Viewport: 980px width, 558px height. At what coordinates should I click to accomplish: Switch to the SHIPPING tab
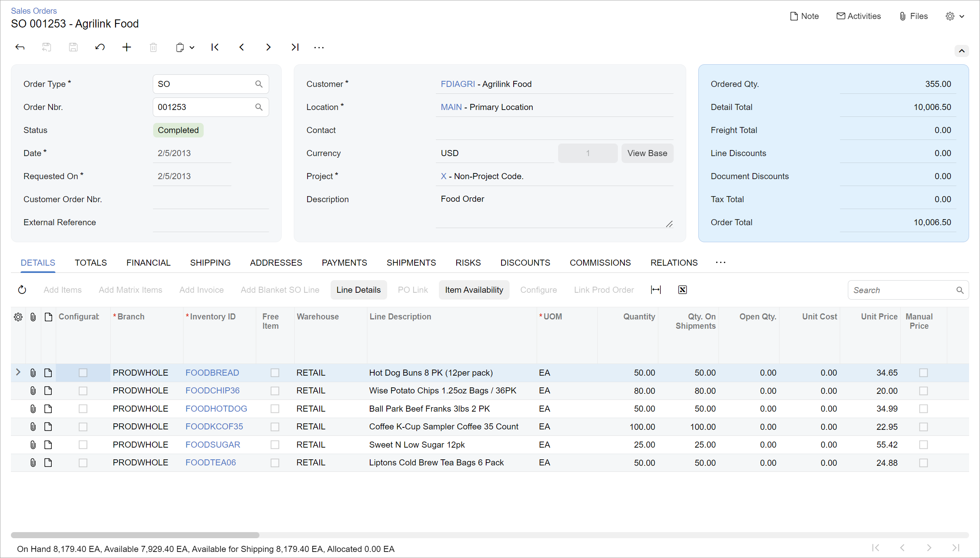pos(210,263)
